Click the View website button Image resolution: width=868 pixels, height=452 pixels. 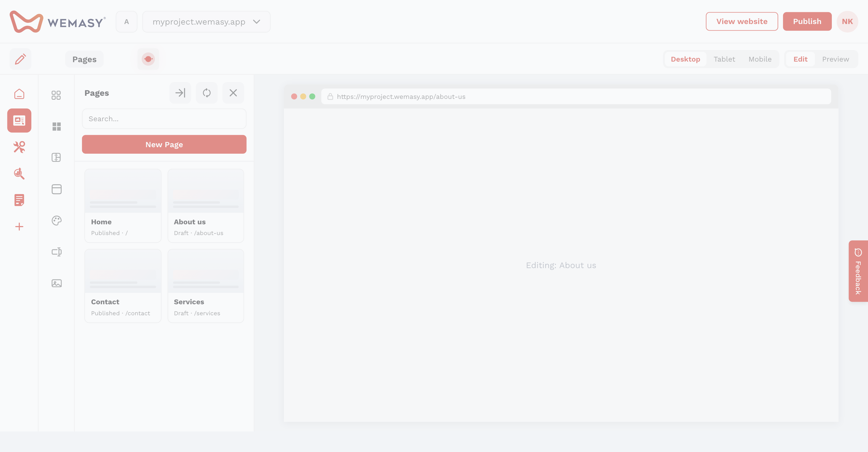coord(742,21)
